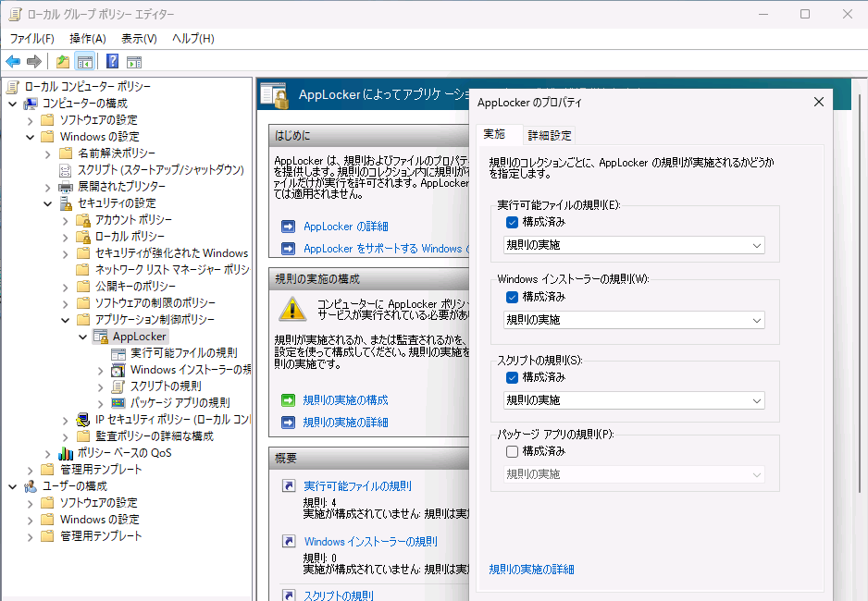Select the AppLocker node icon in the tree
Viewport: 868px width, 601px height.
(x=103, y=336)
